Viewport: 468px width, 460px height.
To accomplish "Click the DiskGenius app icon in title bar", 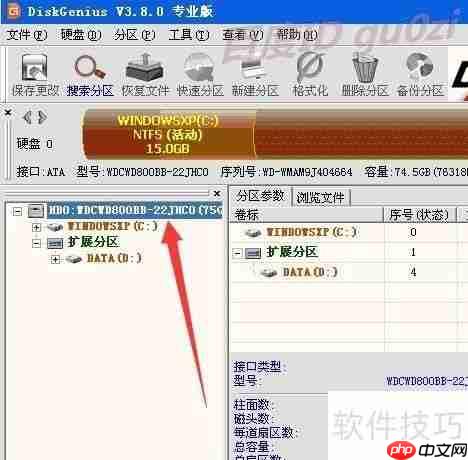I will point(14,12).
